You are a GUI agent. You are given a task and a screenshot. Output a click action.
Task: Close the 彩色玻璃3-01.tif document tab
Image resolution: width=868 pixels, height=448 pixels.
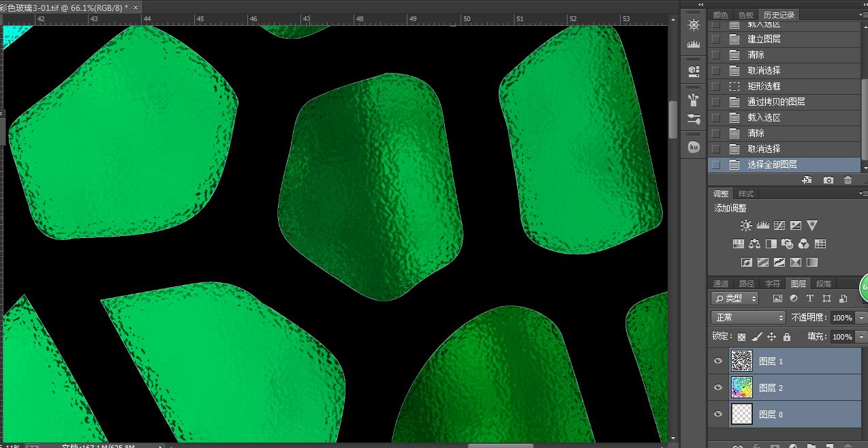coord(136,7)
